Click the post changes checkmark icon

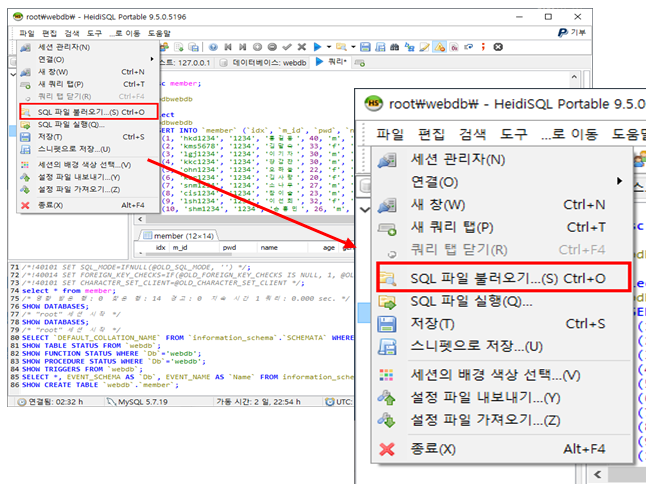(x=287, y=47)
